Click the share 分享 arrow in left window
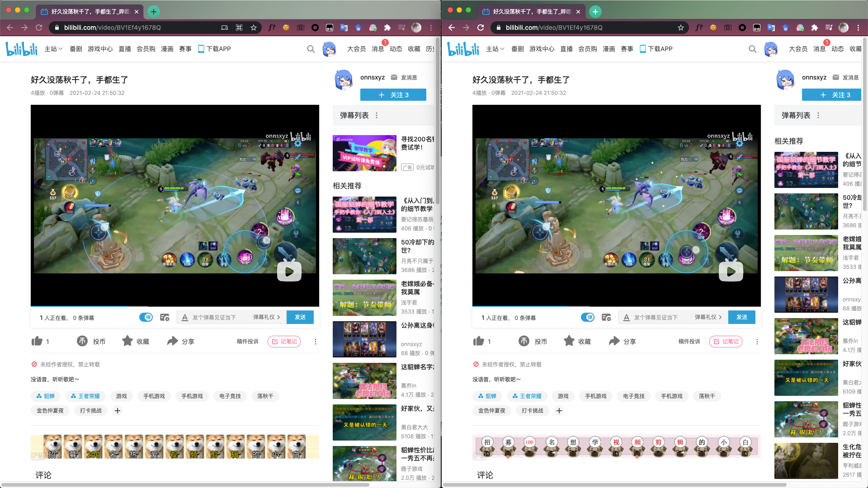The image size is (868, 488). [x=172, y=341]
